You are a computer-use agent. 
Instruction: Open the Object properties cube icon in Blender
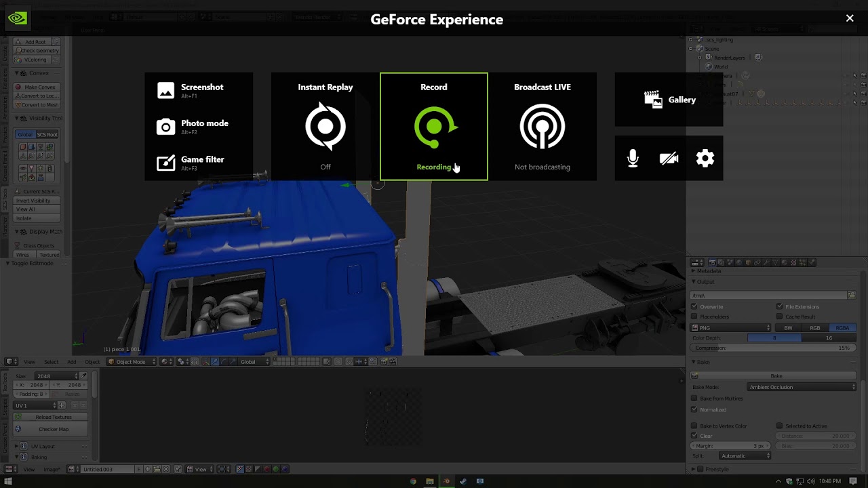point(749,262)
